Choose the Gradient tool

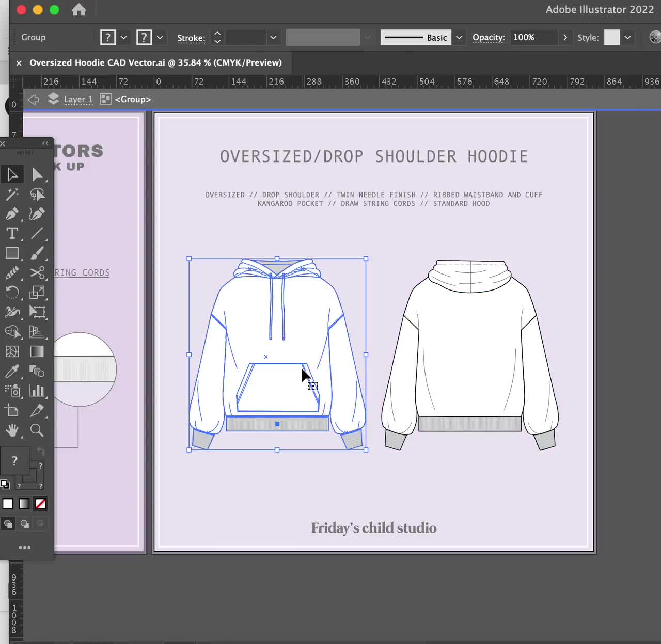37,351
